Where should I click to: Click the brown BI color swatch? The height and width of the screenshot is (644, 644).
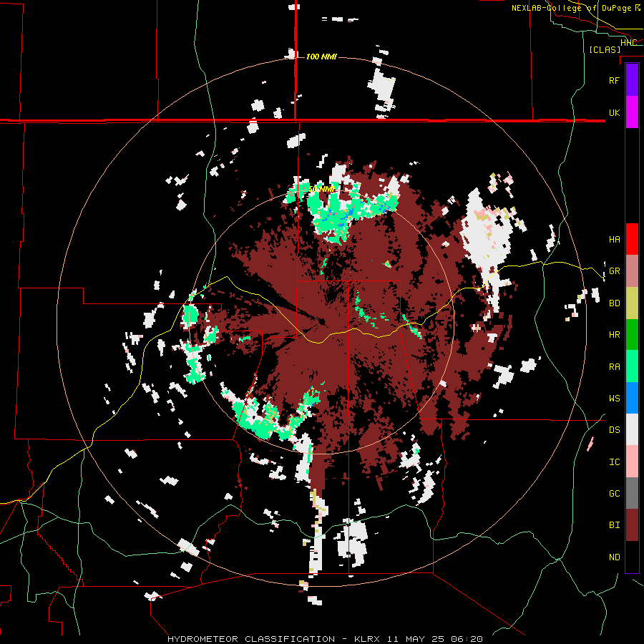tap(632, 525)
